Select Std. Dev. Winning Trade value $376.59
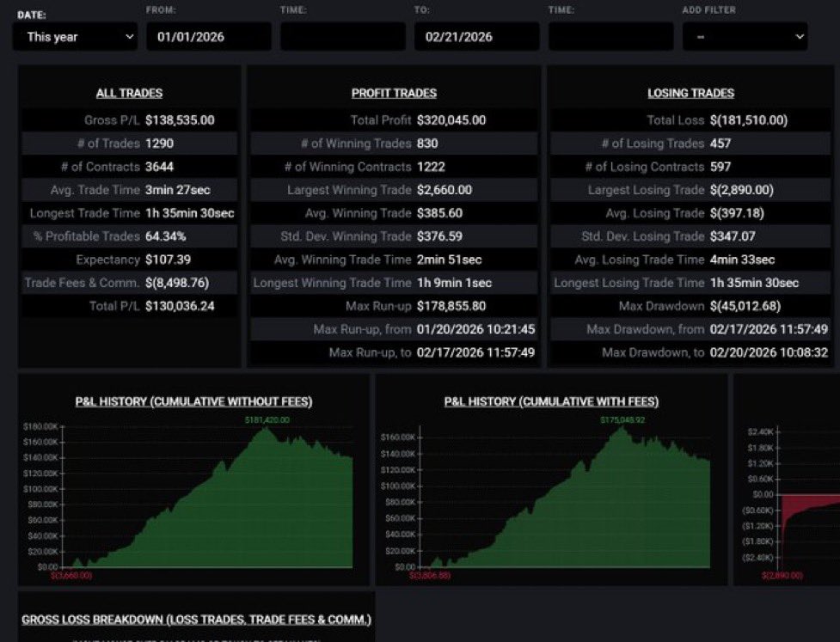 coord(440,236)
